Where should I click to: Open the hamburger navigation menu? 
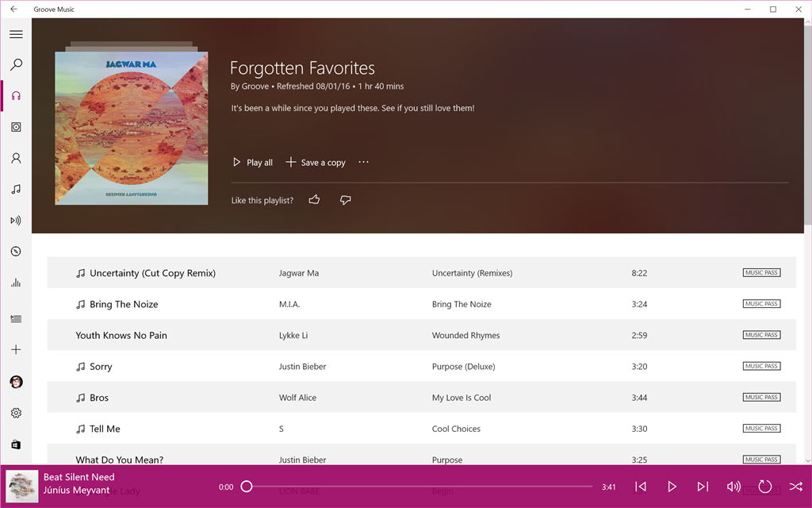coord(16,34)
